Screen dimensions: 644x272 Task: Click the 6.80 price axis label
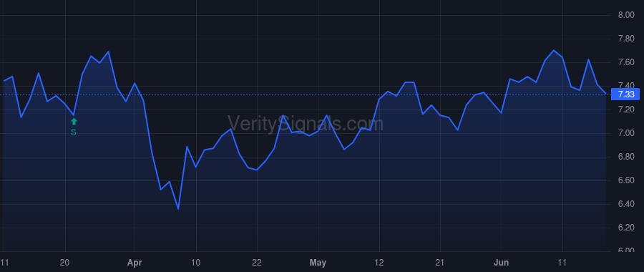(626, 157)
